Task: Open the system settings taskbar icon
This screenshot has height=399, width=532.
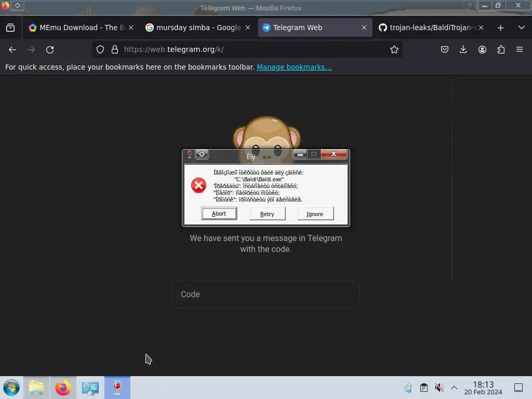Action: (x=90, y=388)
